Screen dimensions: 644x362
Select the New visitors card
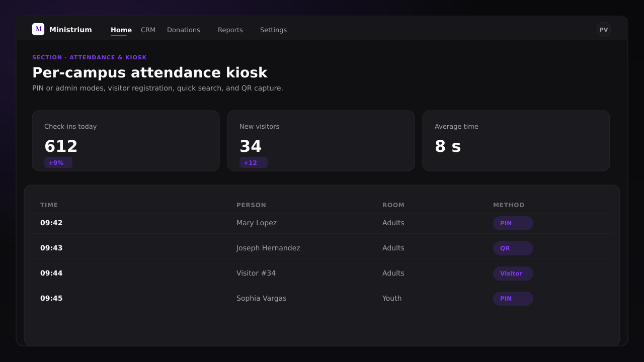tap(321, 141)
